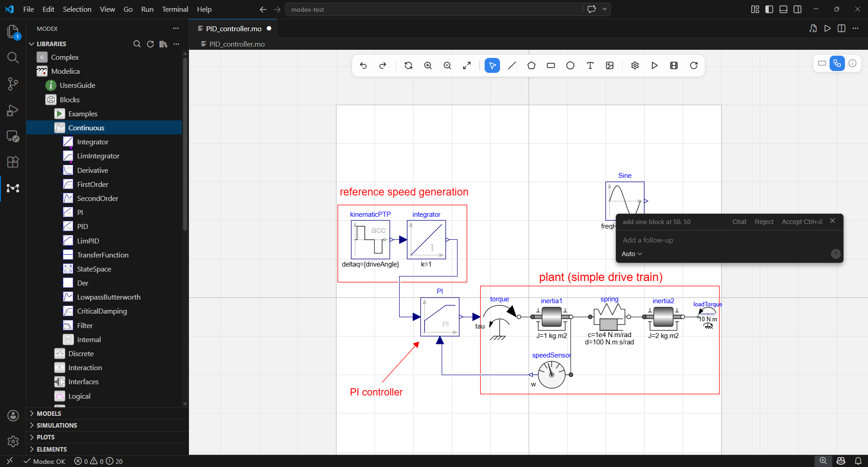Image resolution: width=868 pixels, height=467 pixels.
Task: Toggle the diagram connection view mode
Action: tap(837, 63)
